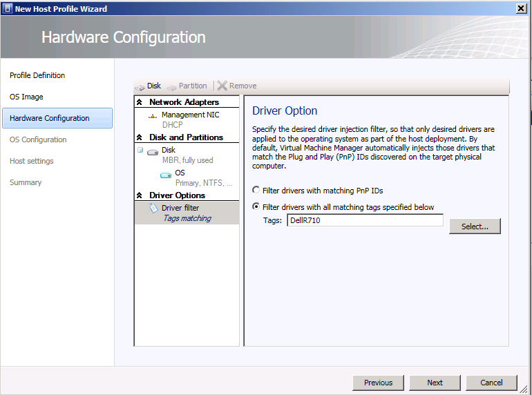This screenshot has height=395, width=532.
Task: Click the Disk icon in the toolbar
Action: point(140,86)
